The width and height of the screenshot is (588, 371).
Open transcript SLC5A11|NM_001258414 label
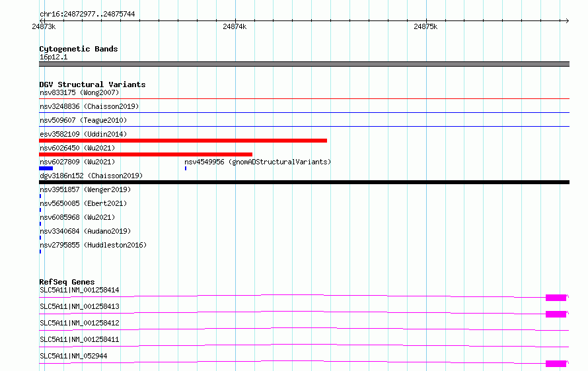[79, 290]
